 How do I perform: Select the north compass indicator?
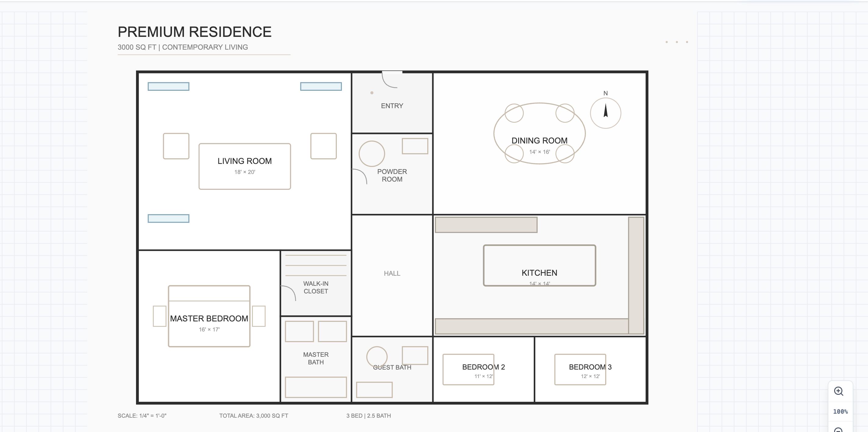click(605, 113)
